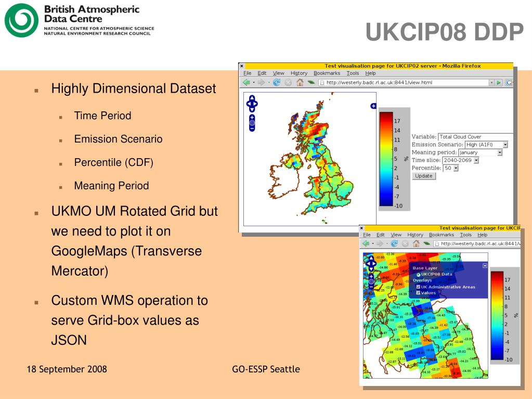
Task: Open Forward history dropdown in upper window
Action: (269, 82)
